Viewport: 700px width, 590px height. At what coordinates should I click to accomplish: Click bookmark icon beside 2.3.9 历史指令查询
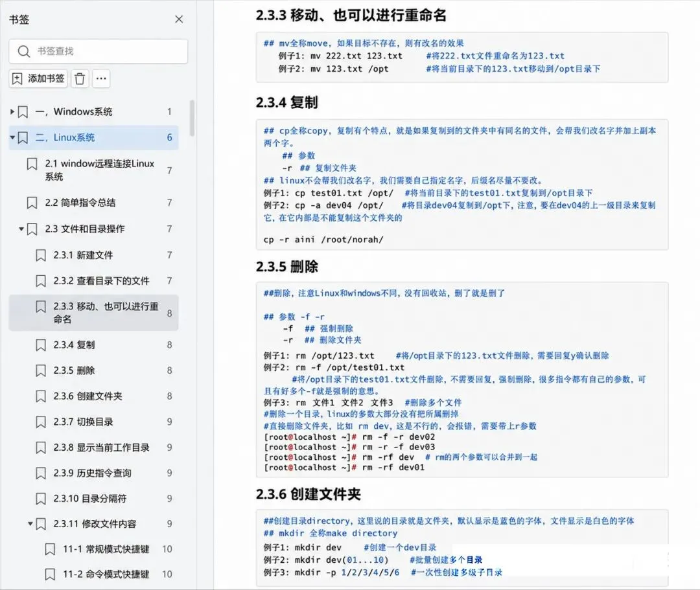click(x=41, y=473)
